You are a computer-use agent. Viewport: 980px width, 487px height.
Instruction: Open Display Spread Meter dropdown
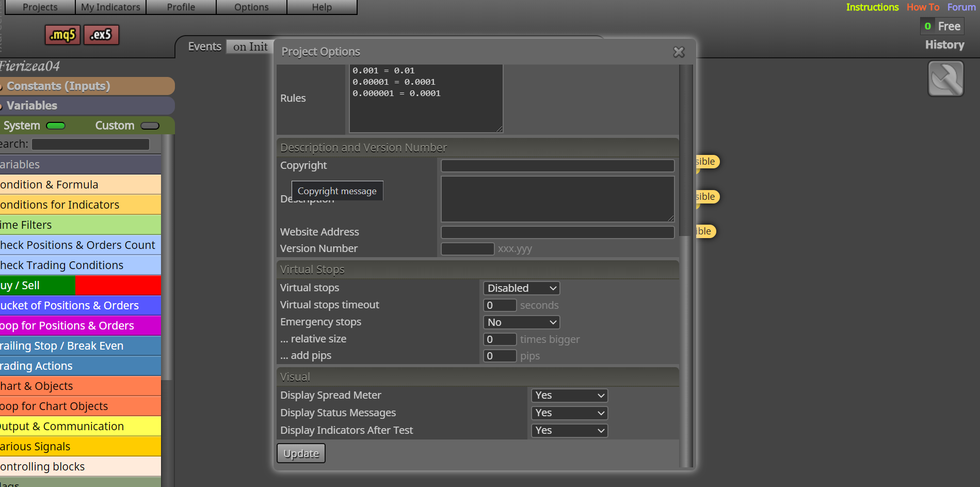tap(569, 396)
